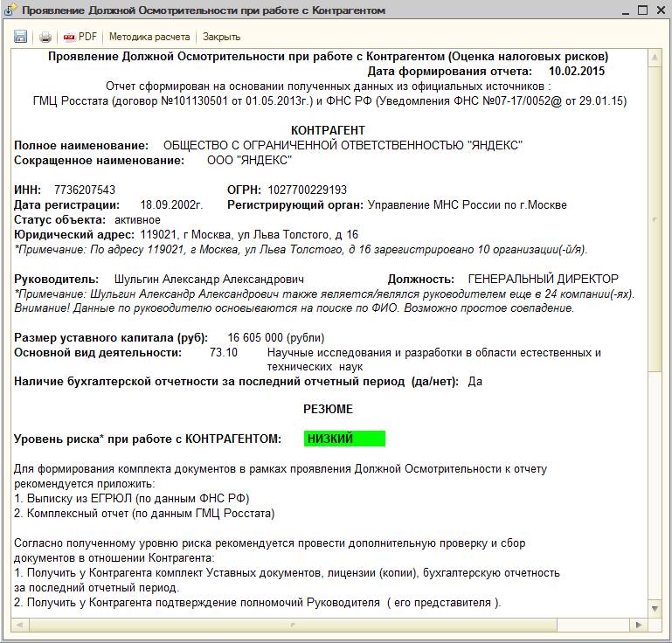Click the line 2. Комплексный отчет
Image resolution: width=672 pixels, height=643 pixels.
tap(144, 513)
